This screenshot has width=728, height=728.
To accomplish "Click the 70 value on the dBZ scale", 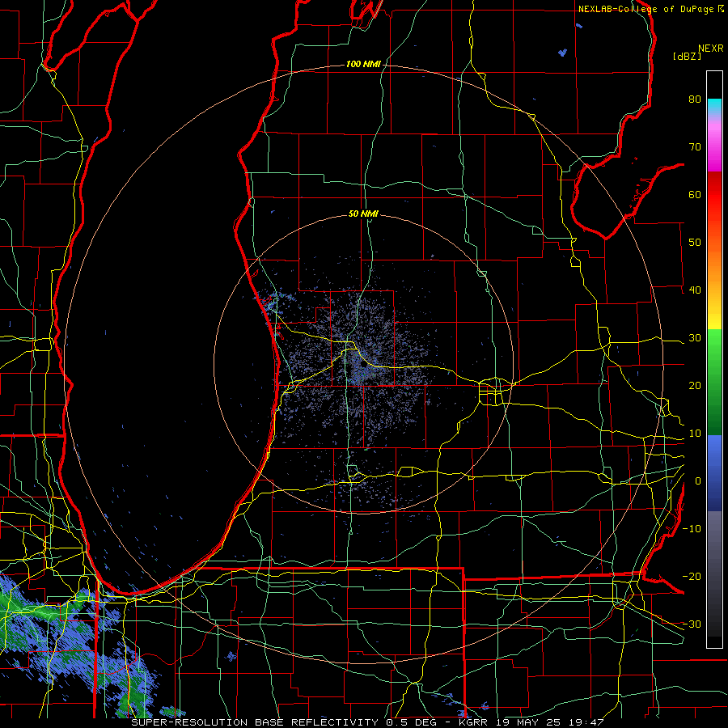I will coord(695,146).
